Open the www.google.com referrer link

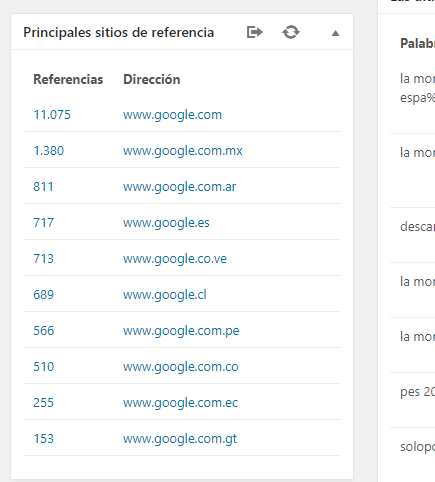tap(172, 115)
